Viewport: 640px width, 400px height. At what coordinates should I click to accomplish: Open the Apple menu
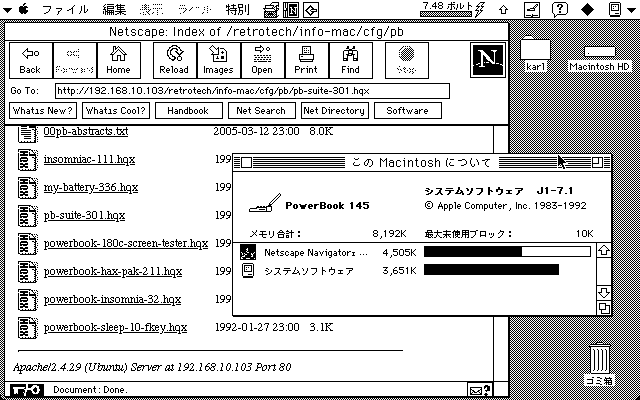coord(24,9)
